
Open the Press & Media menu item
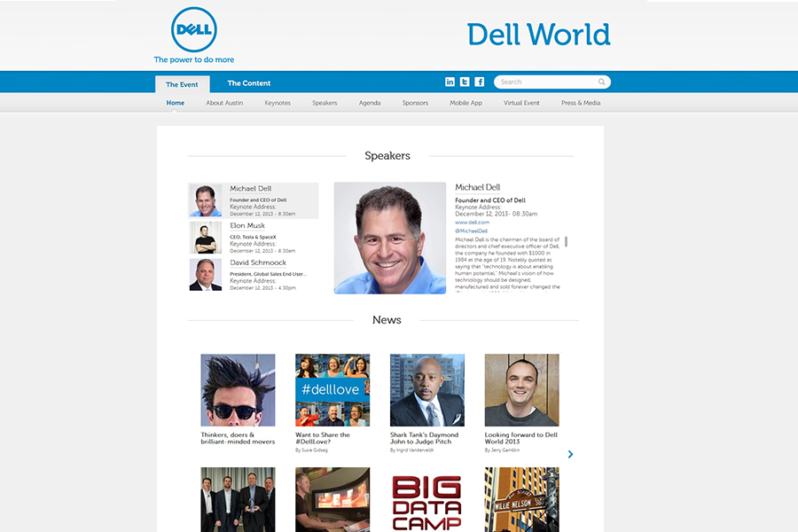tap(581, 103)
